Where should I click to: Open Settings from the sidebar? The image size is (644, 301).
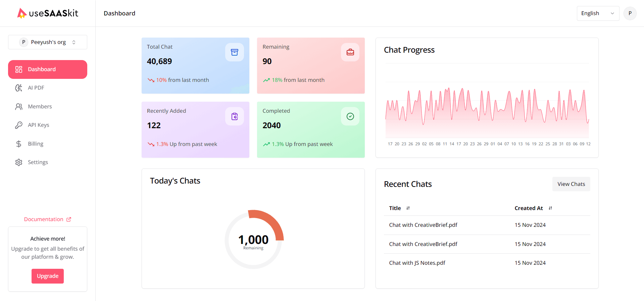coord(38,162)
